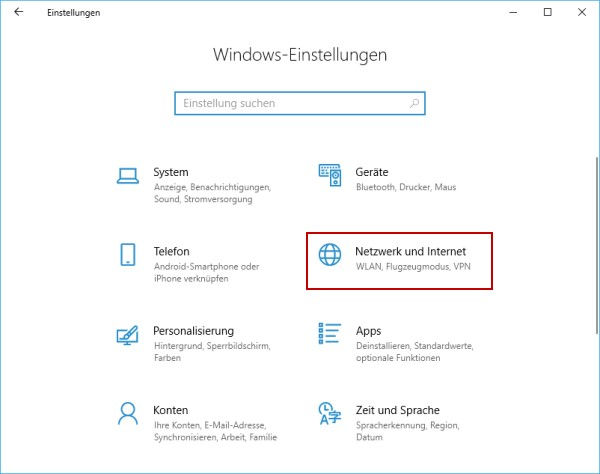Click 'Bluetooth, Drucker, Maus' description
This screenshot has width=600, height=474.
406,187
